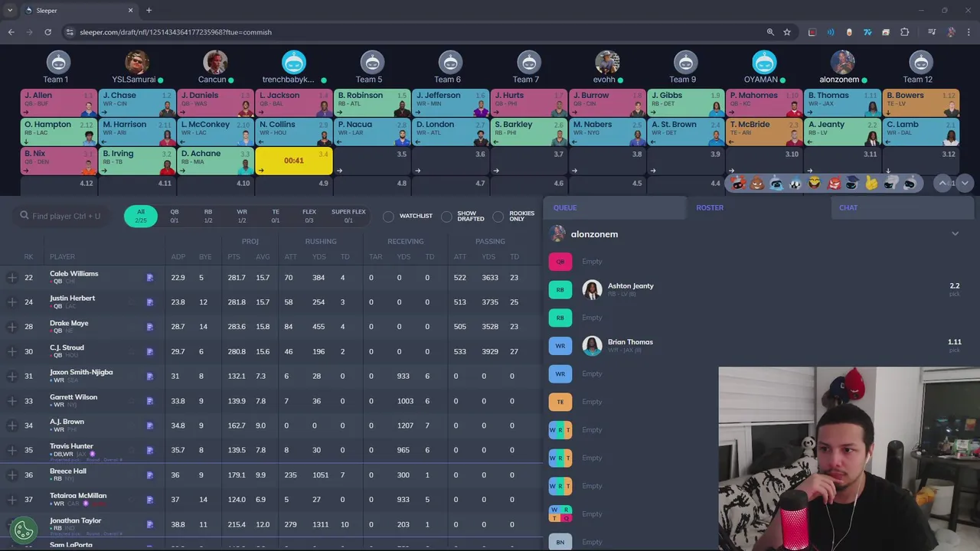Sort player list by ADP column

178,257
